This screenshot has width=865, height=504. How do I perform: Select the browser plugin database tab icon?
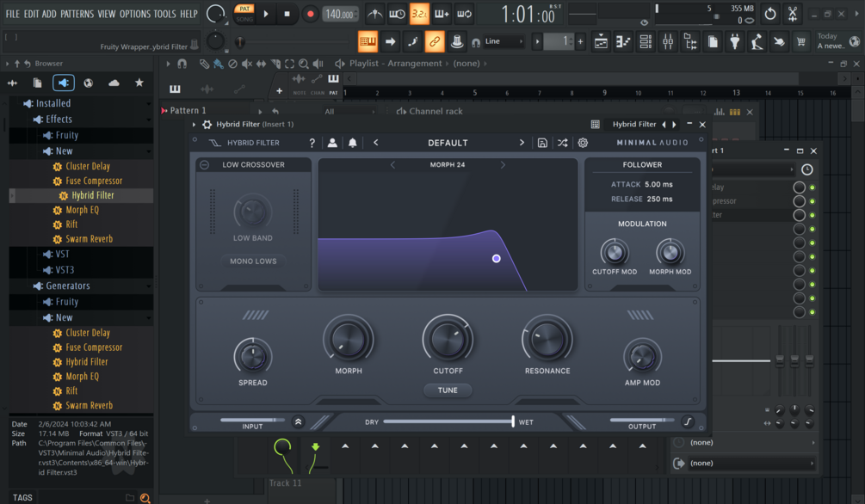coord(64,83)
